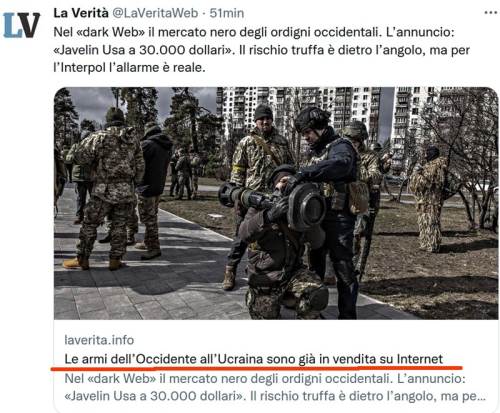Open the three-dot more options menu
Image resolution: width=500 pixels, height=413 pixels.
point(490,13)
